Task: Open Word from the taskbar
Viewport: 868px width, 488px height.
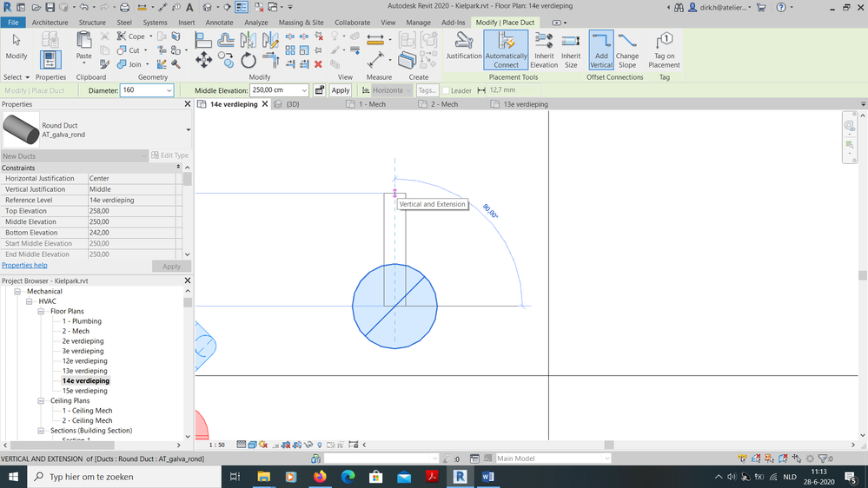Action: click(x=487, y=477)
